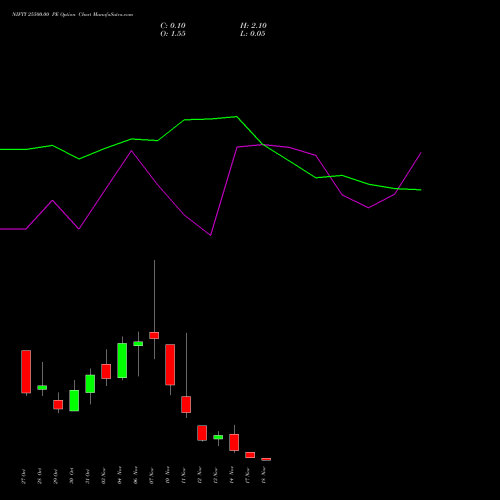
Task: Click the '28 Oct' date axis label
Action: coord(39,476)
